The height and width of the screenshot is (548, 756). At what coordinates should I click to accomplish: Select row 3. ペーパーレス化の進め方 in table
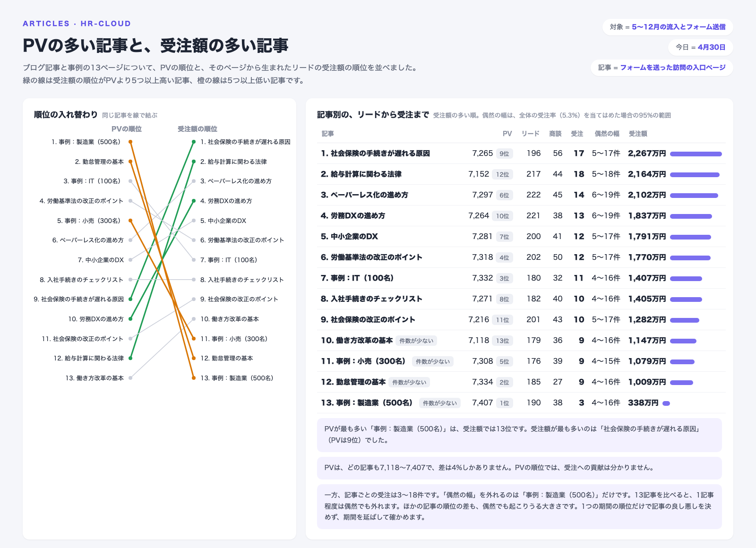[521, 195]
